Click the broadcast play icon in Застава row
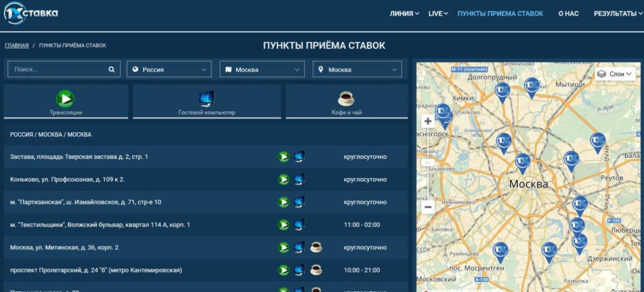The height and width of the screenshot is (292, 644). click(284, 157)
